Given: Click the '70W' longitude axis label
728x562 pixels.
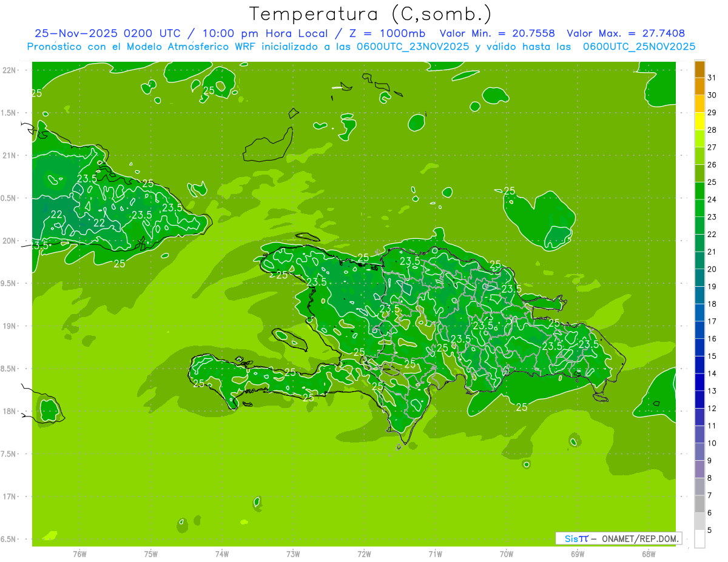Looking at the screenshot, I should tap(507, 554).
